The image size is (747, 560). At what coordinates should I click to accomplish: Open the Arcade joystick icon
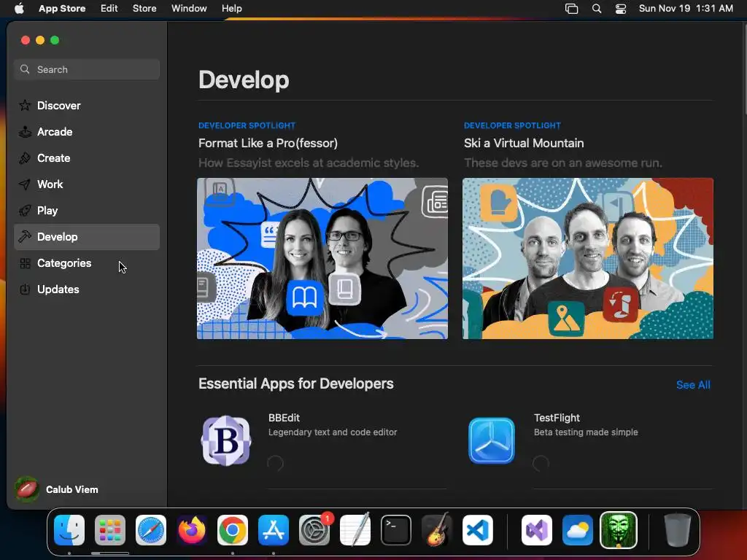25,131
